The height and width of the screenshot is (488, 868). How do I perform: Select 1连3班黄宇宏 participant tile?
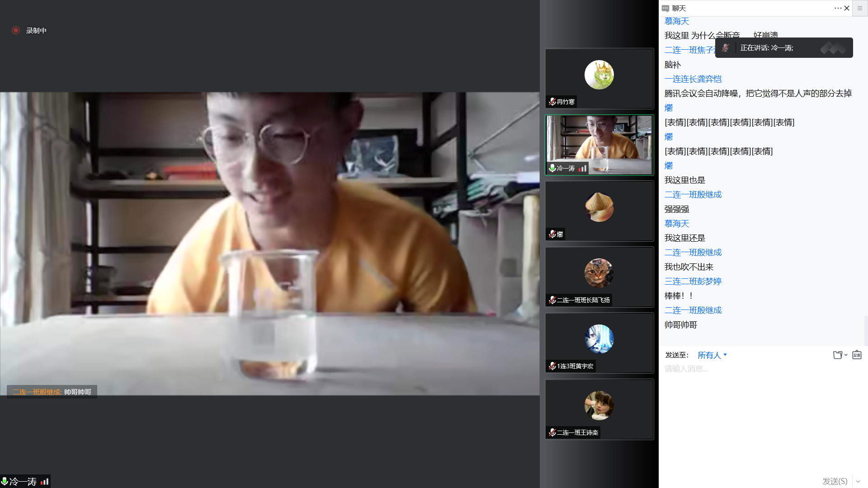pyautogui.click(x=599, y=343)
